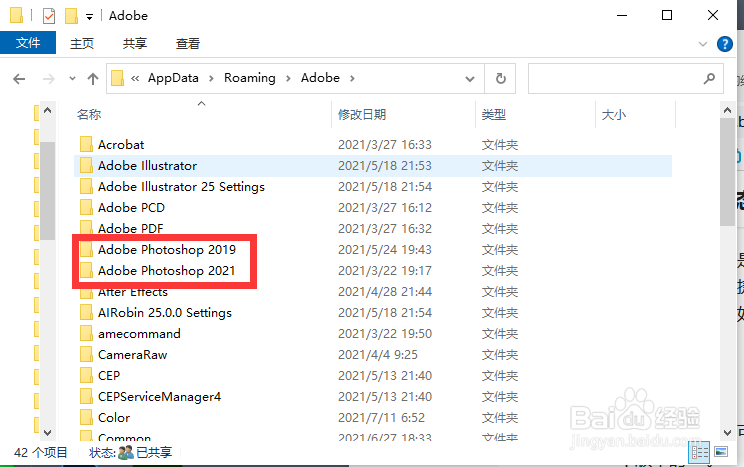Click the Adobe Photoshop 2019 folder name
The width and height of the screenshot is (744, 467).
pos(167,250)
